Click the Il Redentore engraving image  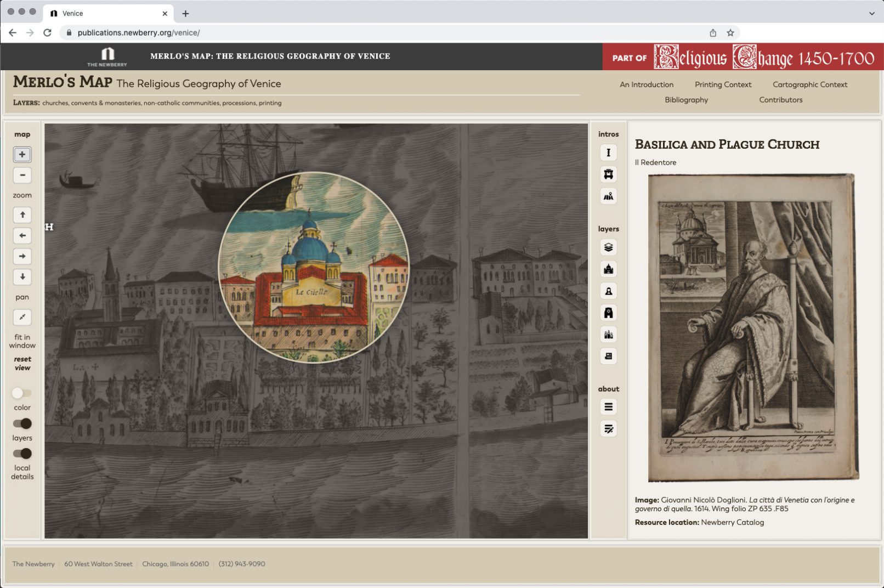(x=753, y=328)
